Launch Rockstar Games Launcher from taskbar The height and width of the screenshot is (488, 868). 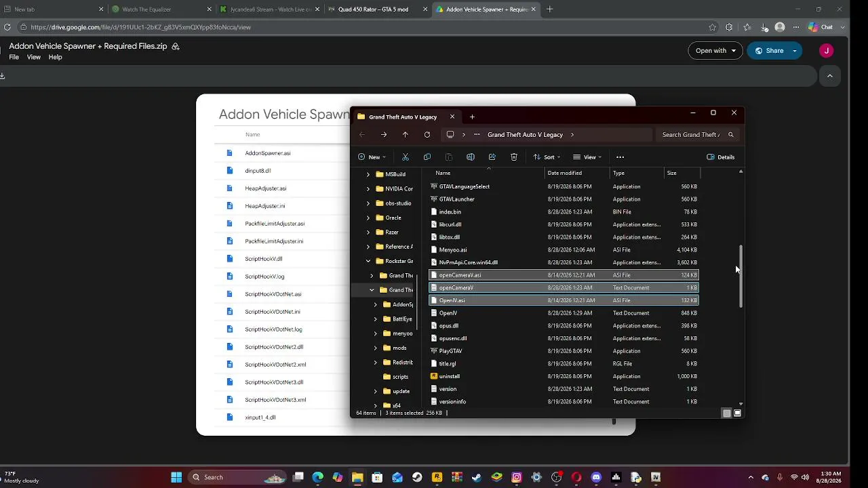pyautogui.click(x=437, y=477)
